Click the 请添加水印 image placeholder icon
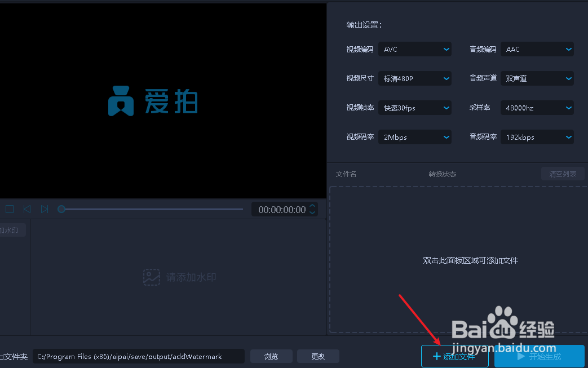 click(x=152, y=277)
